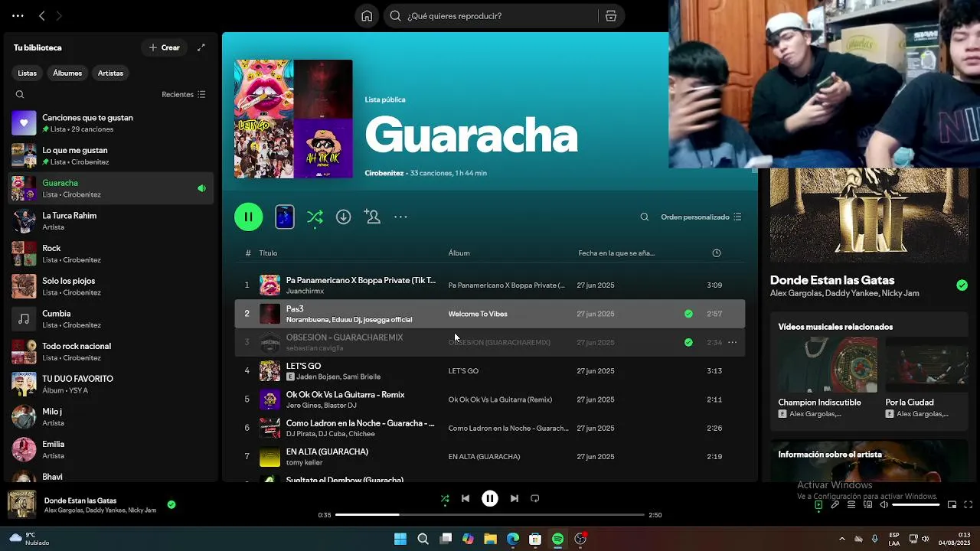The image size is (980, 551).
Task: Open the three-dot app menu
Action: [x=18, y=15]
